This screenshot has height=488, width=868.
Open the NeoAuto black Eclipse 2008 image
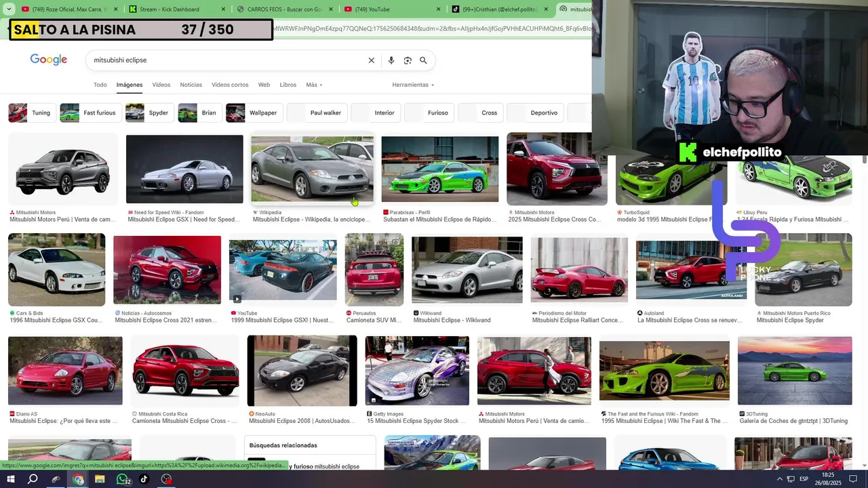coord(302,371)
